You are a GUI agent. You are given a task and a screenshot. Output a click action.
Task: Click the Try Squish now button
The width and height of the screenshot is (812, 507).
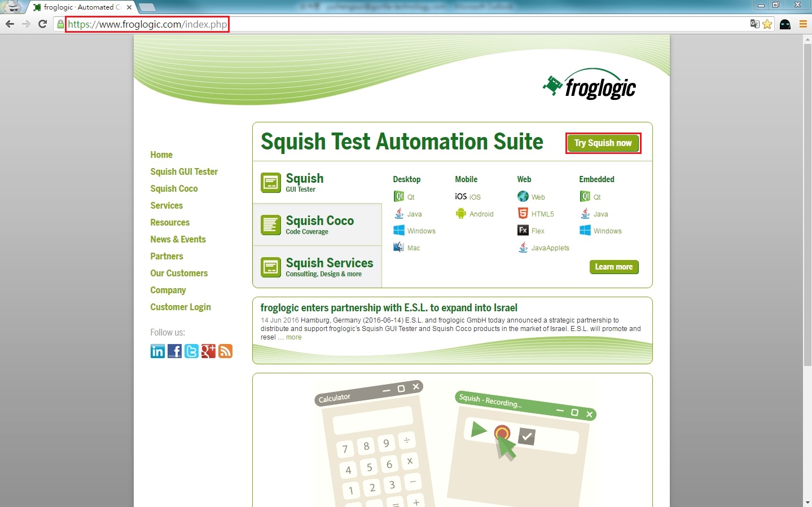click(603, 143)
